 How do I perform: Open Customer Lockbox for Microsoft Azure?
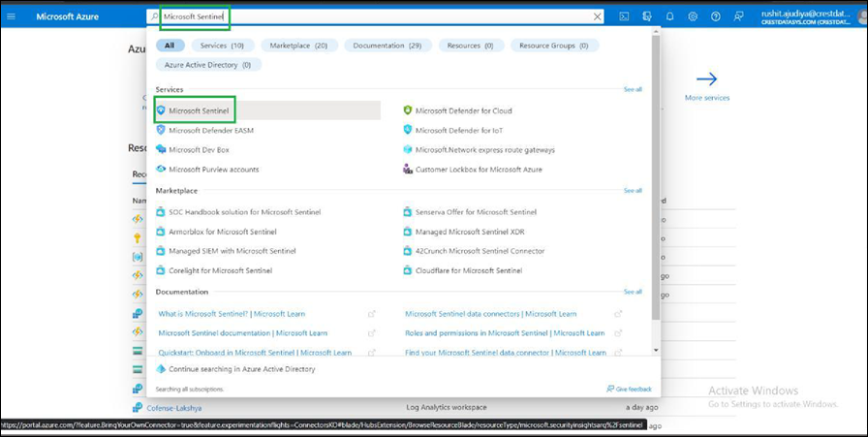pos(479,169)
